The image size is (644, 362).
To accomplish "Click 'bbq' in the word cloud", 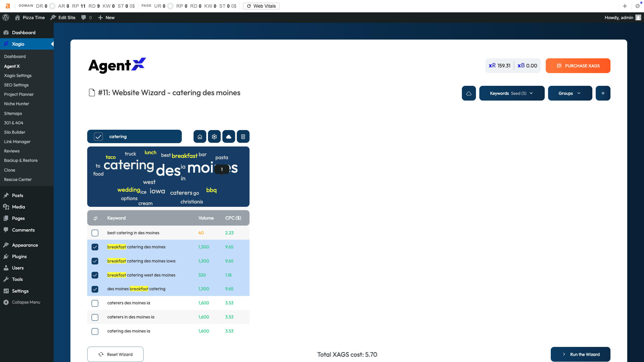I will [x=211, y=190].
